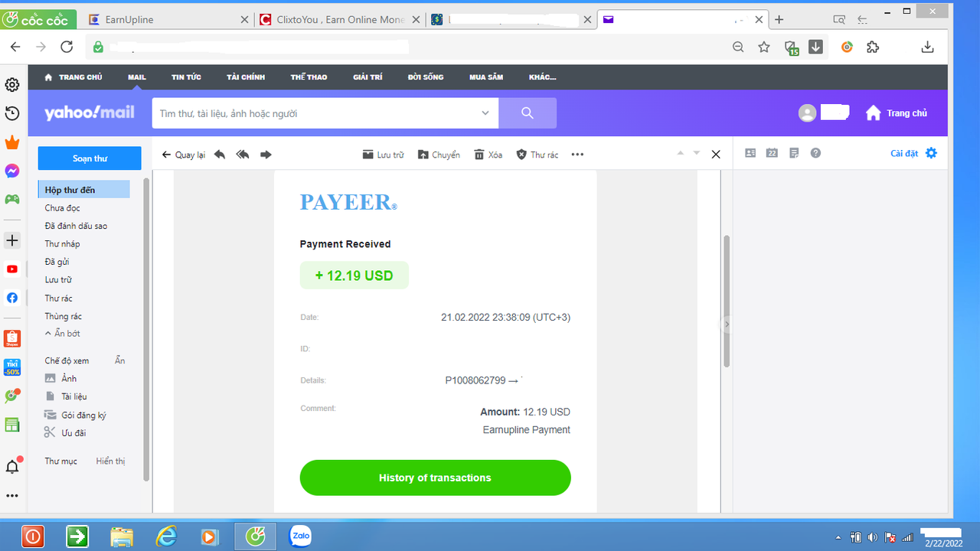Open Messenger icon in browser sidebar

[x=12, y=171]
